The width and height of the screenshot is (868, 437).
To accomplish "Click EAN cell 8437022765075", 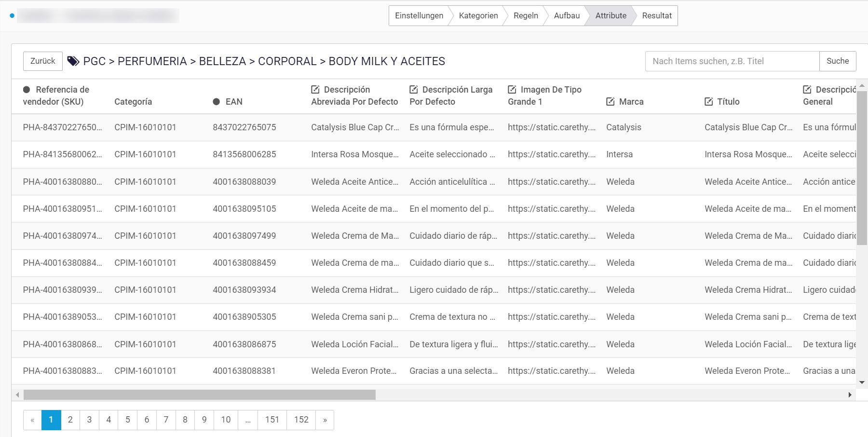I will pyautogui.click(x=244, y=127).
